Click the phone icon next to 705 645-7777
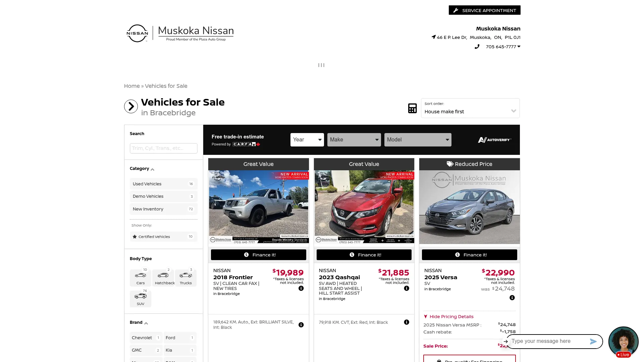The image size is (644, 362). (477, 47)
